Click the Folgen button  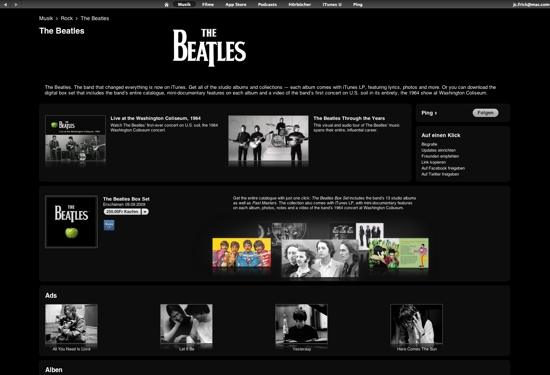pyautogui.click(x=485, y=113)
